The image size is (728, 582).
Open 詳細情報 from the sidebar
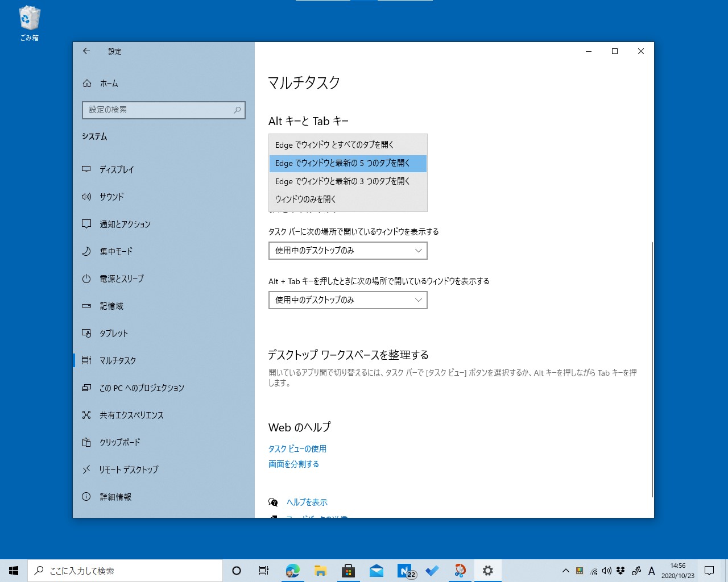(x=114, y=497)
